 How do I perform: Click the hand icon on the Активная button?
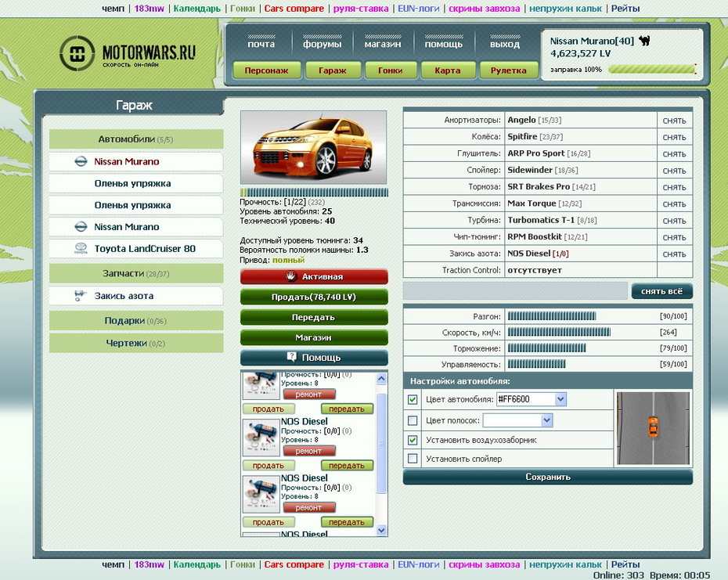291,276
